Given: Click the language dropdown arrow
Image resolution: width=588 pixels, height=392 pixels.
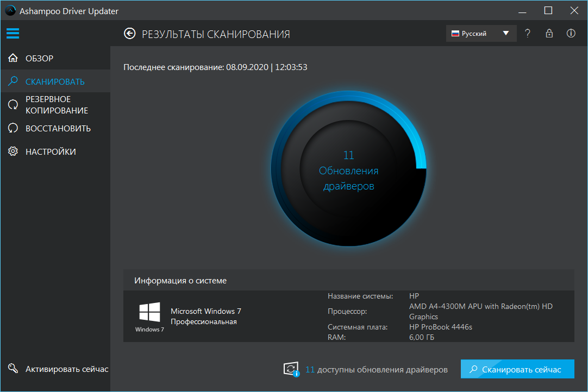Looking at the screenshot, I should 506,33.
